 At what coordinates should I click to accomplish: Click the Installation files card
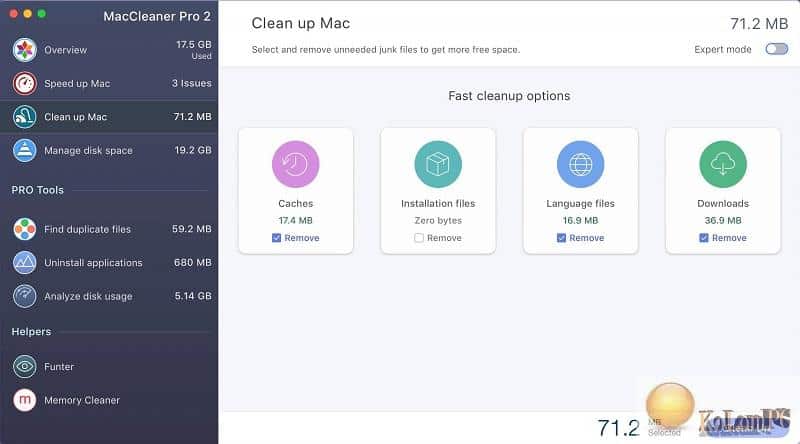pyautogui.click(x=438, y=190)
